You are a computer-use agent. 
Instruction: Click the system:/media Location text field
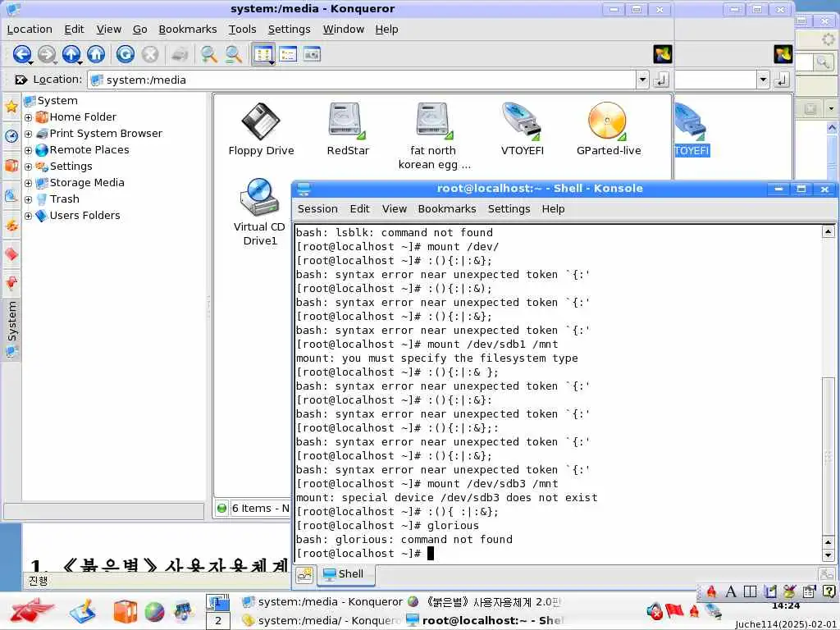[x=363, y=80]
